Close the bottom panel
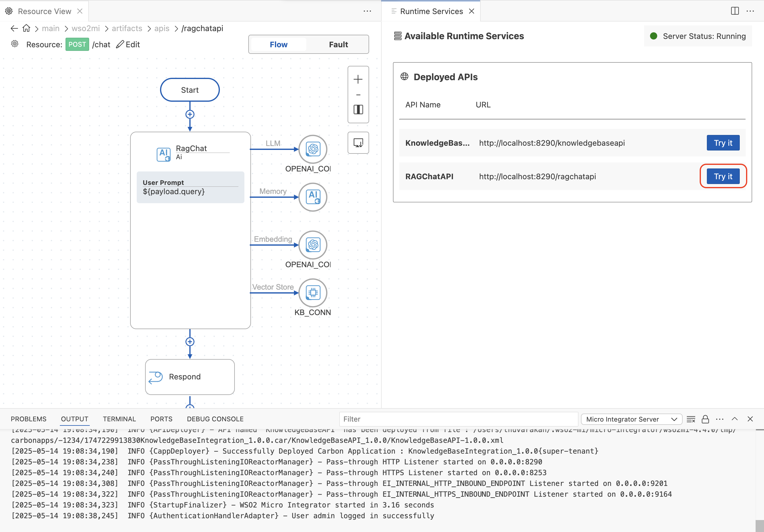The height and width of the screenshot is (532, 764). pos(750,419)
